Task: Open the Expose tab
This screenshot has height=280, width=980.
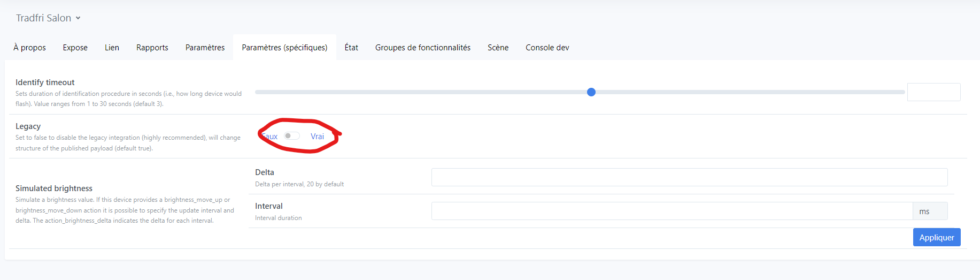Action: click(75, 48)
